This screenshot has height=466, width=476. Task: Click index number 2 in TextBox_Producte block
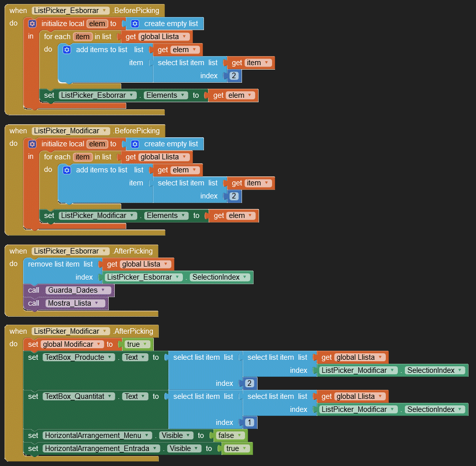click(250, 383)
